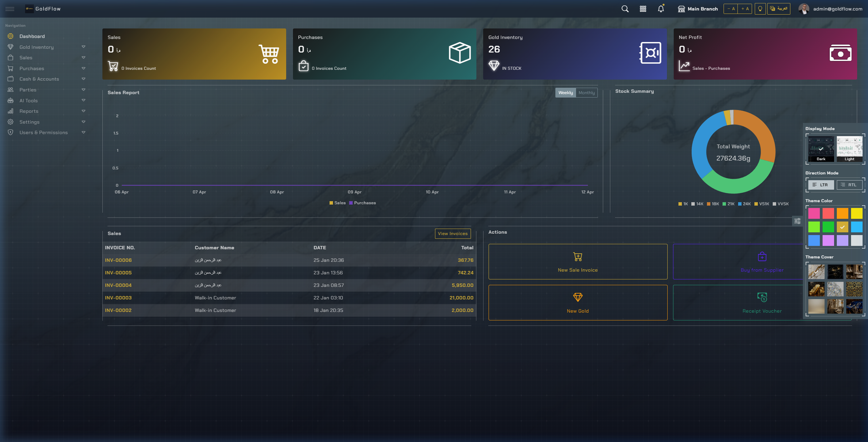Click the notifications bell icon
The width and height of the screenshot is (868, 442).
click(x=660, y=8)
